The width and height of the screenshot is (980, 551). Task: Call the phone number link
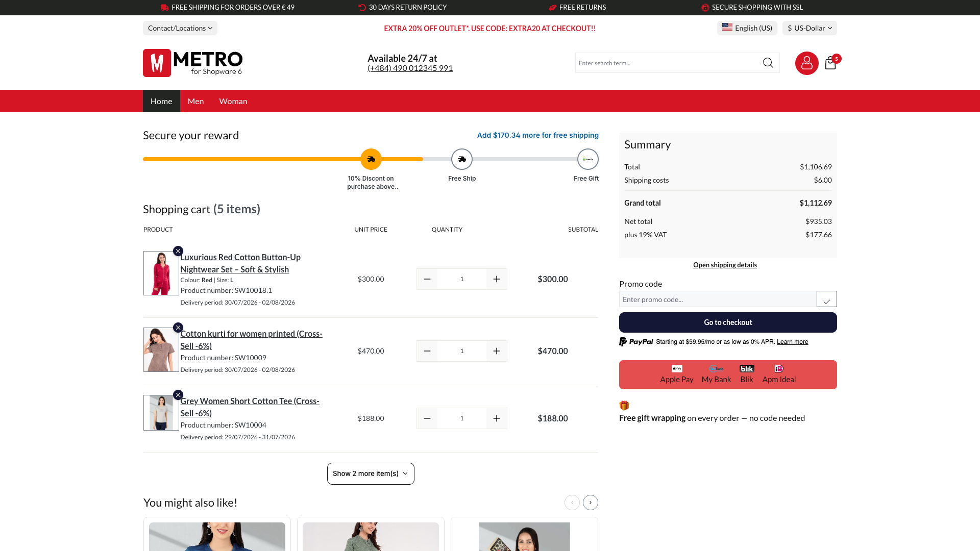[410, 68]
